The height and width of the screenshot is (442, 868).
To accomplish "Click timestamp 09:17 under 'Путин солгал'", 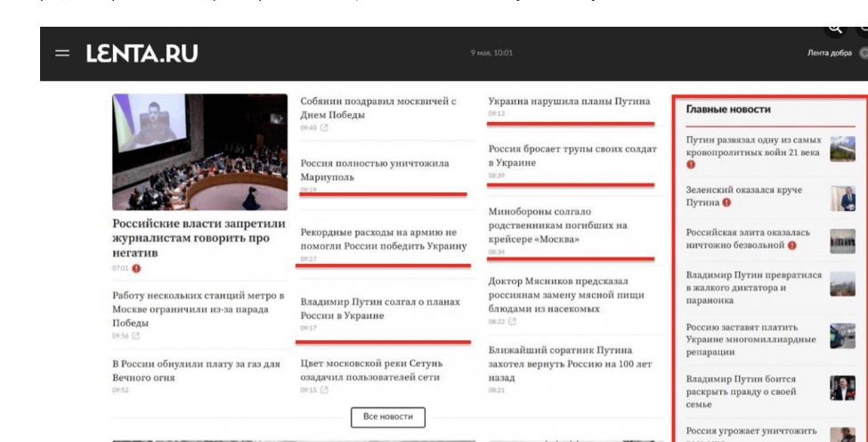I will coord(308,328).
